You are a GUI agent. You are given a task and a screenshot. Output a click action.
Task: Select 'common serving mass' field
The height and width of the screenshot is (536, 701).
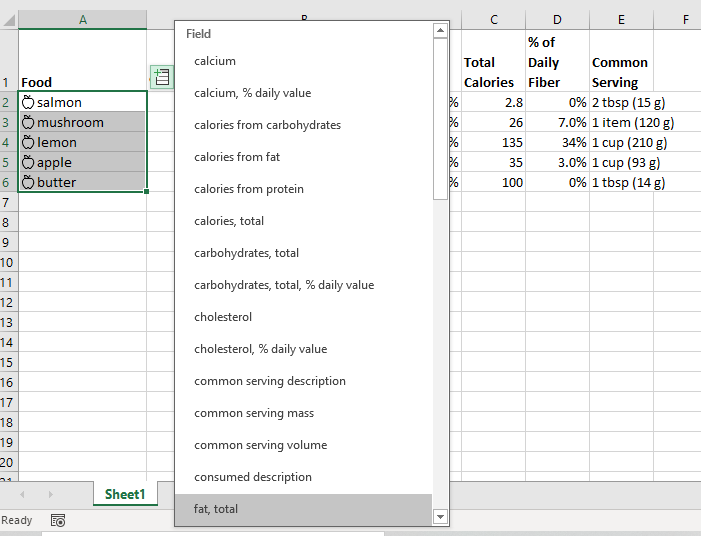(303, 413)
